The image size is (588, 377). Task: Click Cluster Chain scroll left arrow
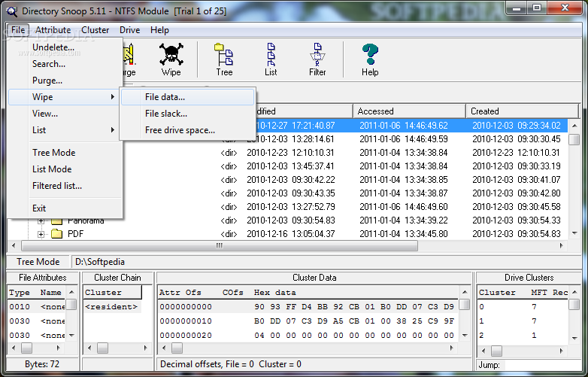(89, 348)
